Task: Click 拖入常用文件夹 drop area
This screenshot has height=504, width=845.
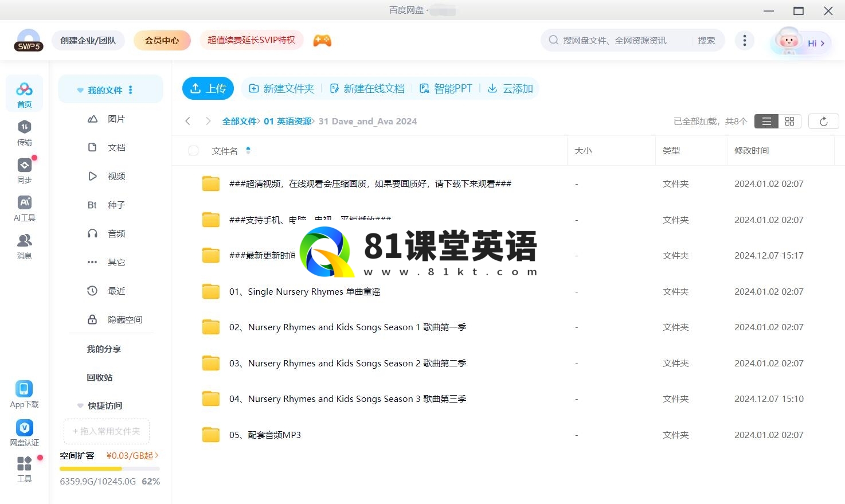Action: coord(106,431)
